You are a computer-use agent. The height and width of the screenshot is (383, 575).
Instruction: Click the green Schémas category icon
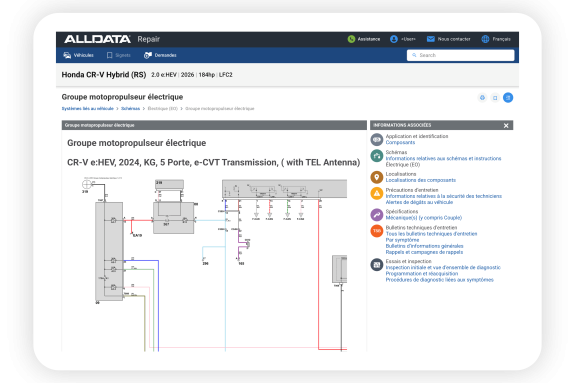[x=377, y=156]
